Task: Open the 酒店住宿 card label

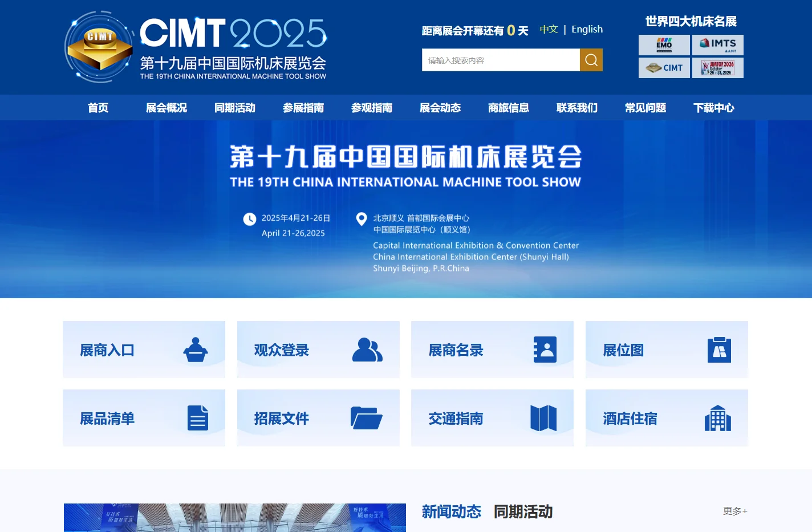Action: (630, 419)
